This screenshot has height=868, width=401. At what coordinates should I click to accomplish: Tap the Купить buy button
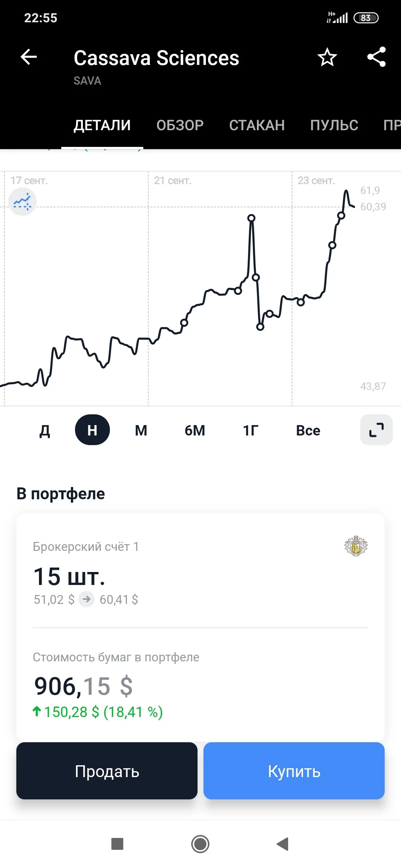point(294,771)
